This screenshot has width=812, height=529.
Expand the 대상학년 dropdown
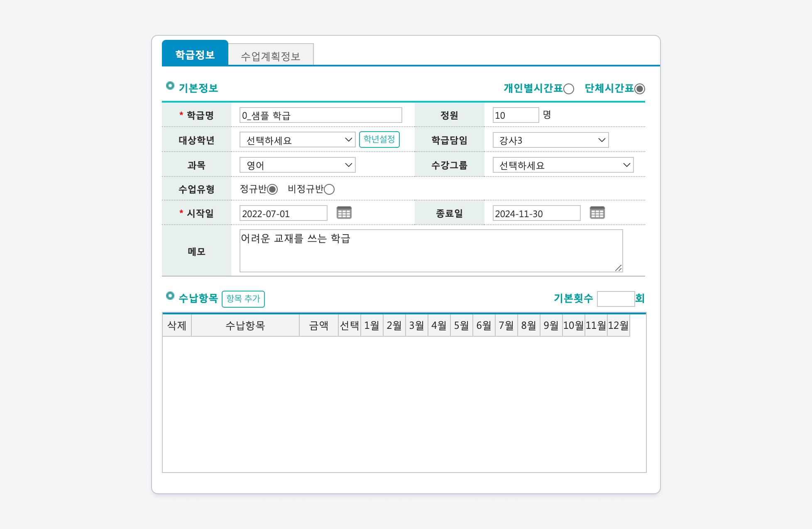point(297,140)
